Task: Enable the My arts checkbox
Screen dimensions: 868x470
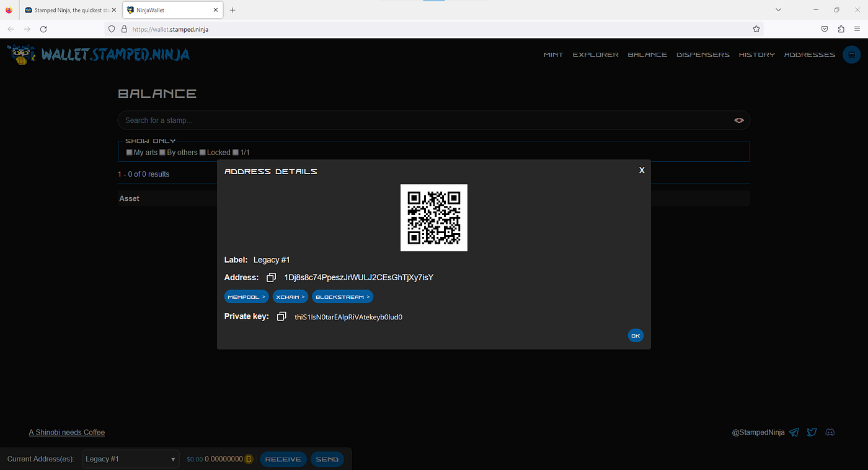Action: 129,152
